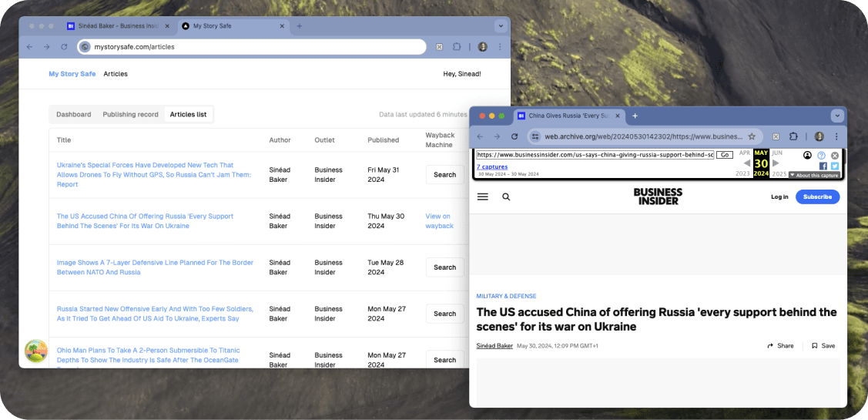This screenshot has height=420, width=868.
Task: Open The US Accused China article link
Action: [x=145, y=221]
